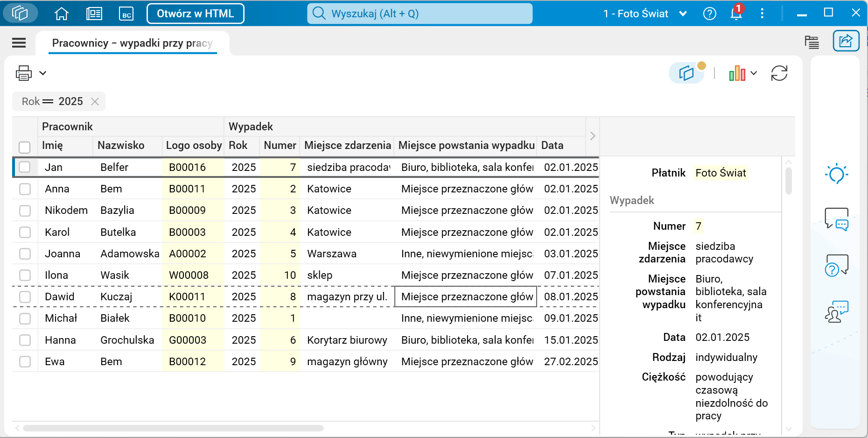
Task: Open the help question mark icon
Action: point(710,14)
